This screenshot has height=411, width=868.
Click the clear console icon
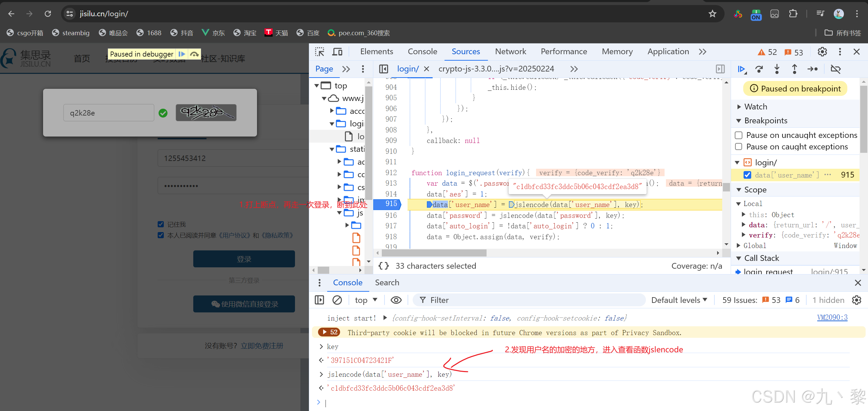(337, 300)
